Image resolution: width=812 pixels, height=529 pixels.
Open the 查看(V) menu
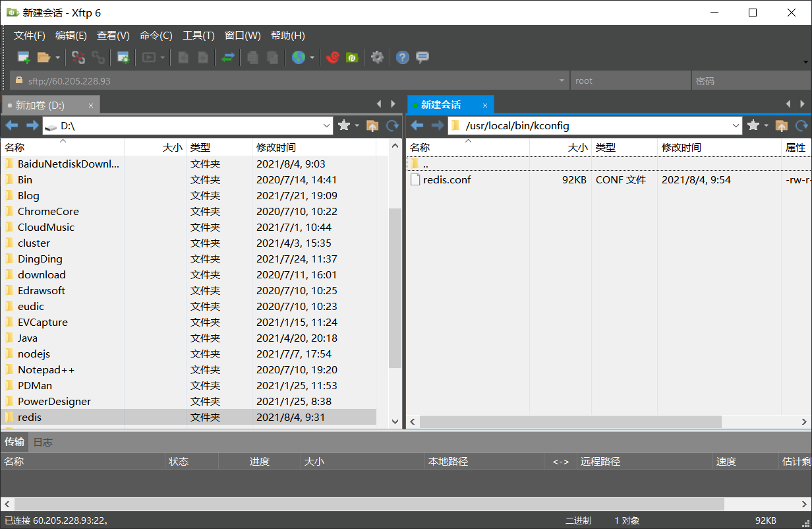(x=113, y=36)
